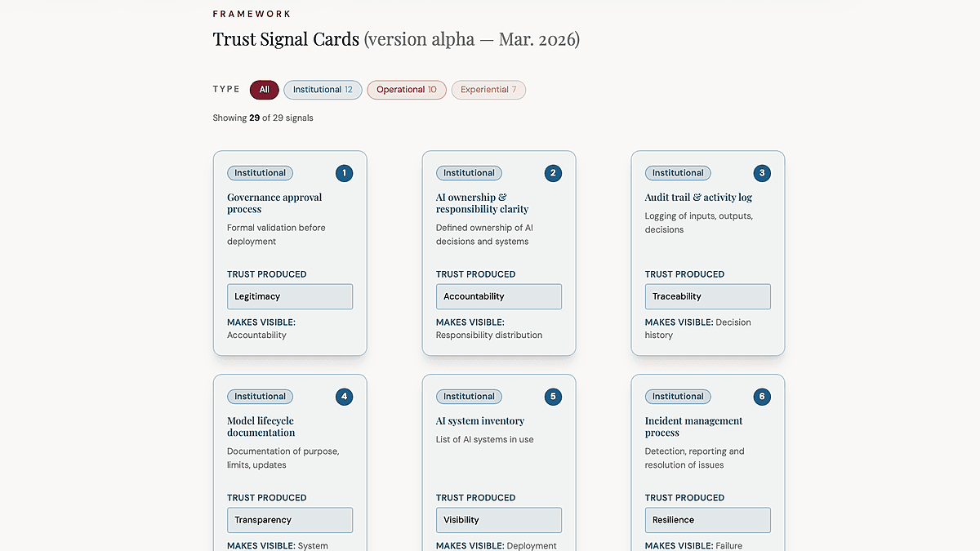Show only Experiential signals
The image size is (980, 551).
pyautogui.click(x=488, y=90)
